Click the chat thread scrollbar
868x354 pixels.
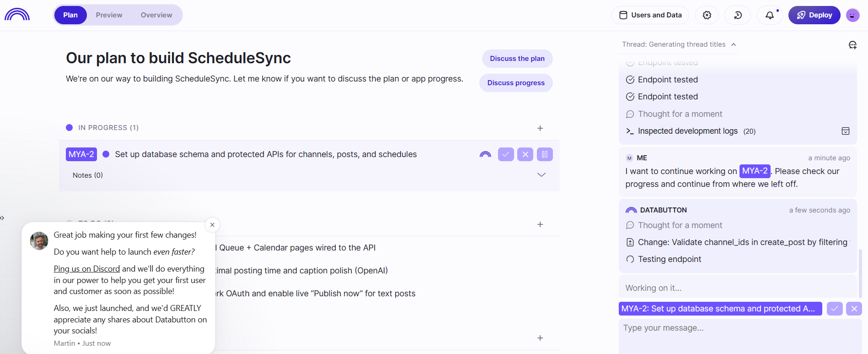(860, 273)
